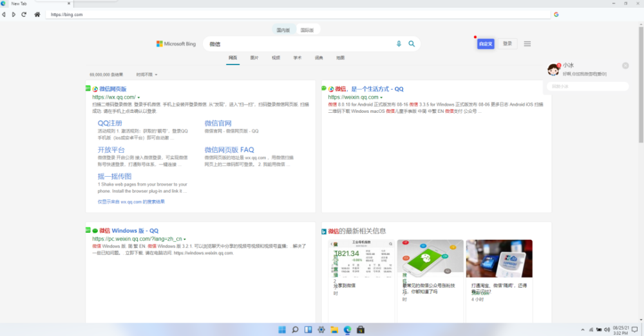
Task: Switch to 国内版 search version
Action: click(283, 30)
